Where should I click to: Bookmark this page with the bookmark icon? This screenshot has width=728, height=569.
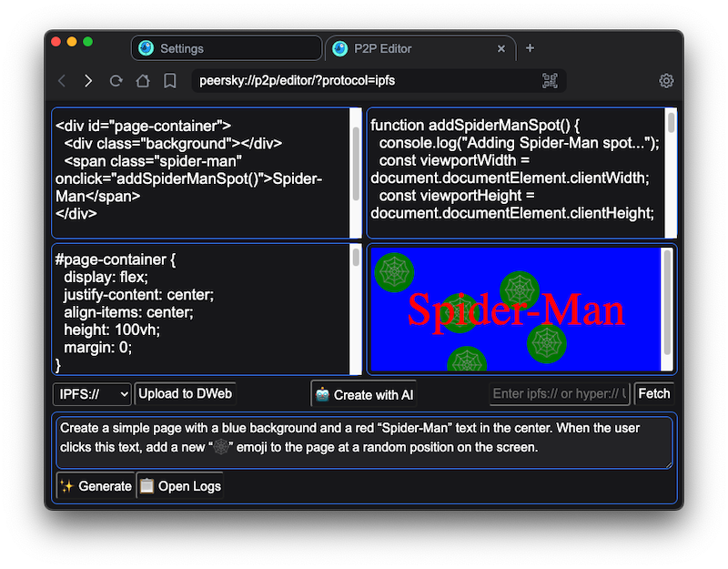tap(170, 81)
